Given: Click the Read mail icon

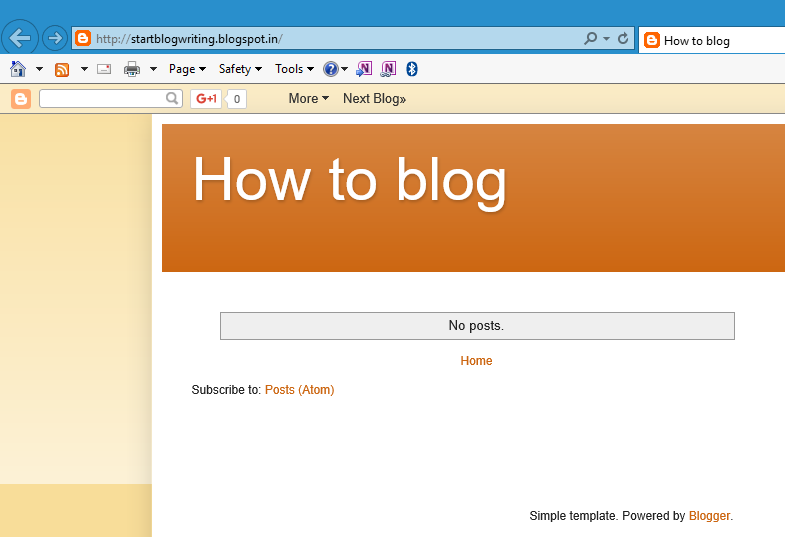Looking at the screenshot, I should click(104, 69).
